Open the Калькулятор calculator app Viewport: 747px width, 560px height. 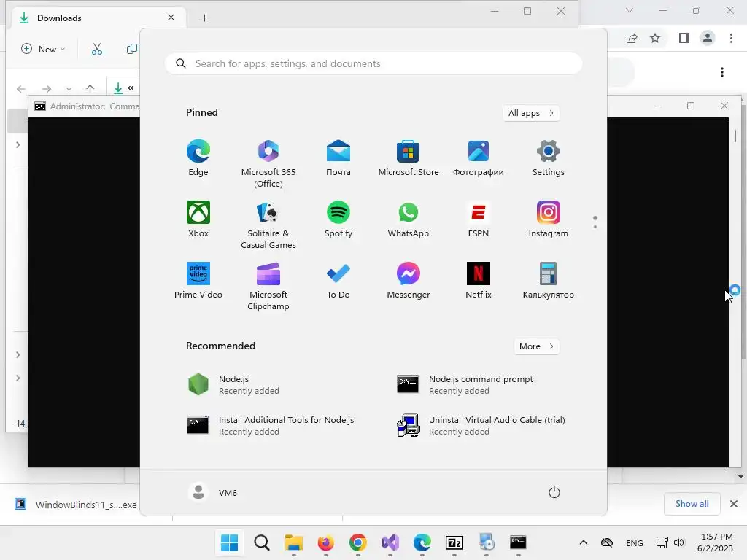(x=549, y=281)
